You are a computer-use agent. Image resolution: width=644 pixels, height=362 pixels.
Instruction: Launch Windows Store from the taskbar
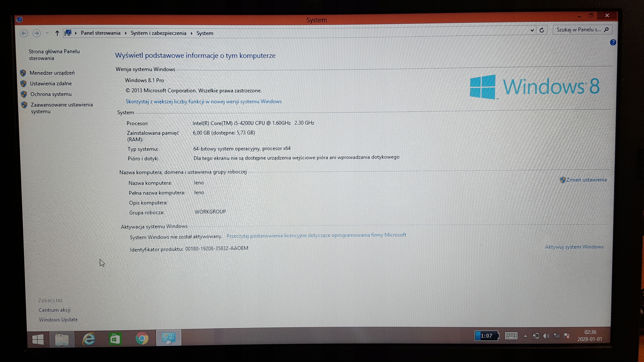[x=115, y=339]
